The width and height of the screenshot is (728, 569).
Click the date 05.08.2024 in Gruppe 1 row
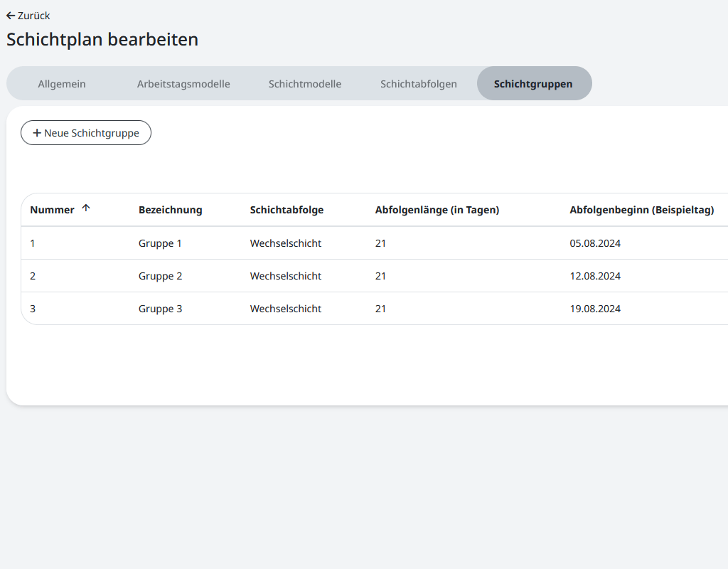click(595, 243)
